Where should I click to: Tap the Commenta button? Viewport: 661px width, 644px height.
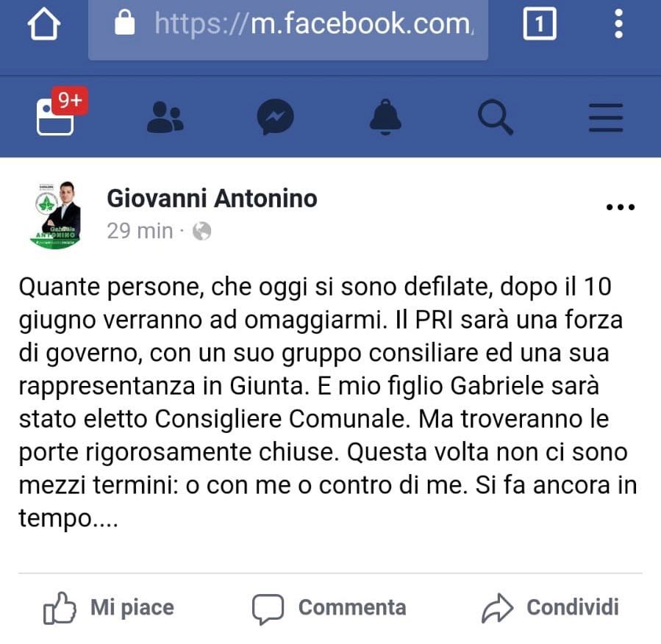329,608
